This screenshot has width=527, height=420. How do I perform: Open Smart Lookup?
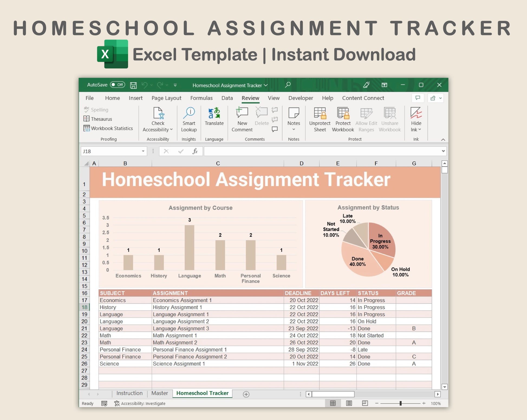[189, 120]
